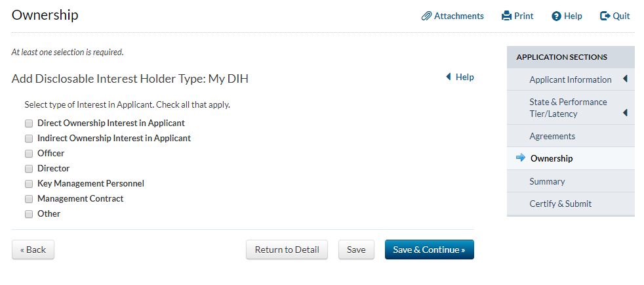Open the Agreements section
The image size is (644, 285).
[x=552, y=136]
